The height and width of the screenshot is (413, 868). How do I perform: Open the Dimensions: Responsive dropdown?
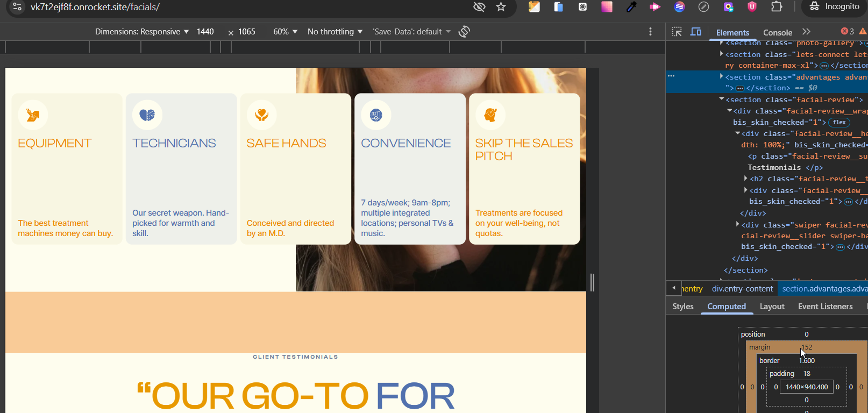point(142,32)
